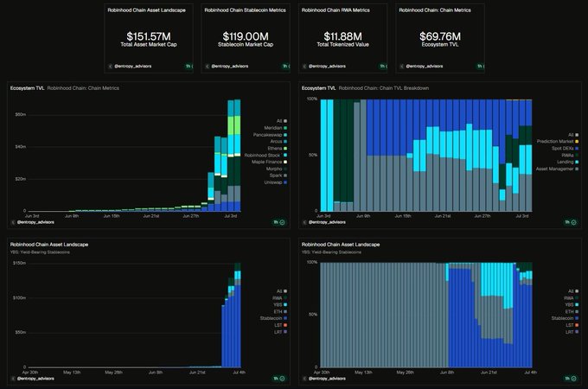Toggle Maple Finance legend entry
This screenshot has height=389, width=588.
(269, 162)
